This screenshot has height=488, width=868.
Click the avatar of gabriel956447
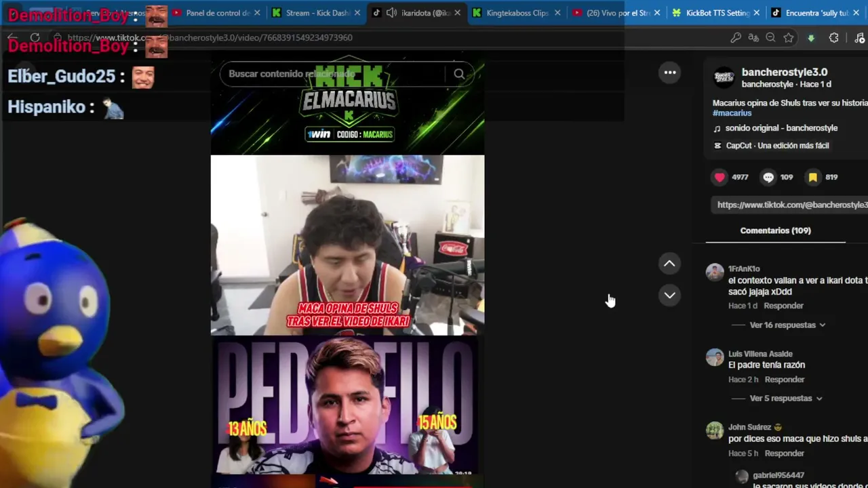click(x=742, y=476)
